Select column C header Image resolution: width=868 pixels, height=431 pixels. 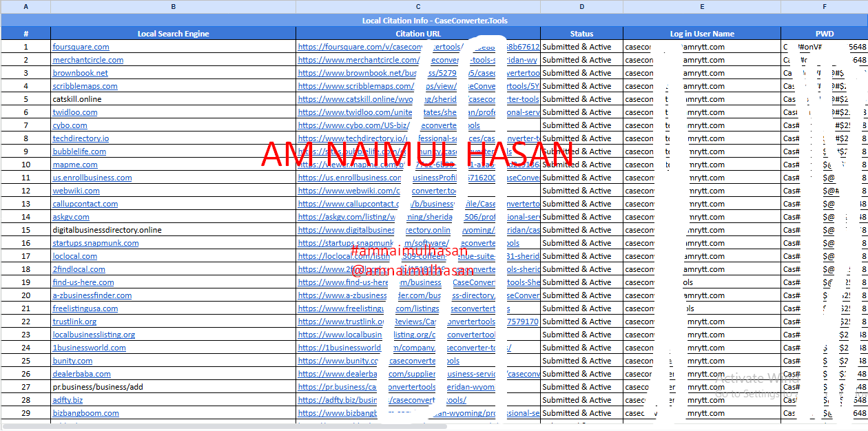tap(418, 6)
